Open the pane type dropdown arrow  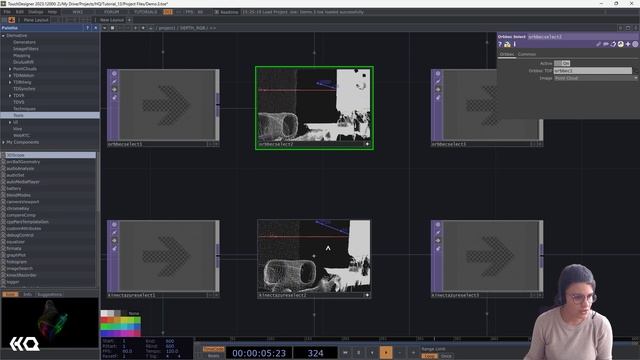[104, 28]
